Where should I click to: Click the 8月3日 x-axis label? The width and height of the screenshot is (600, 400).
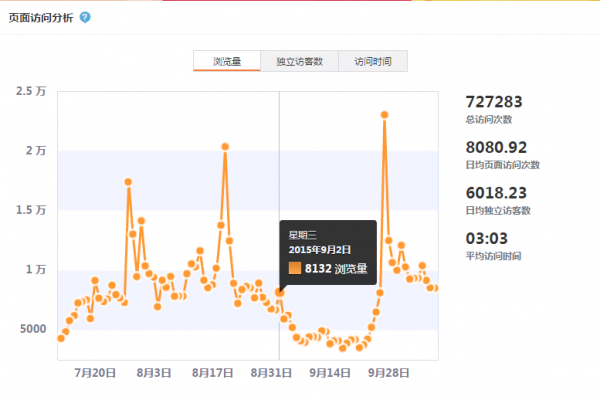(154, 373)
